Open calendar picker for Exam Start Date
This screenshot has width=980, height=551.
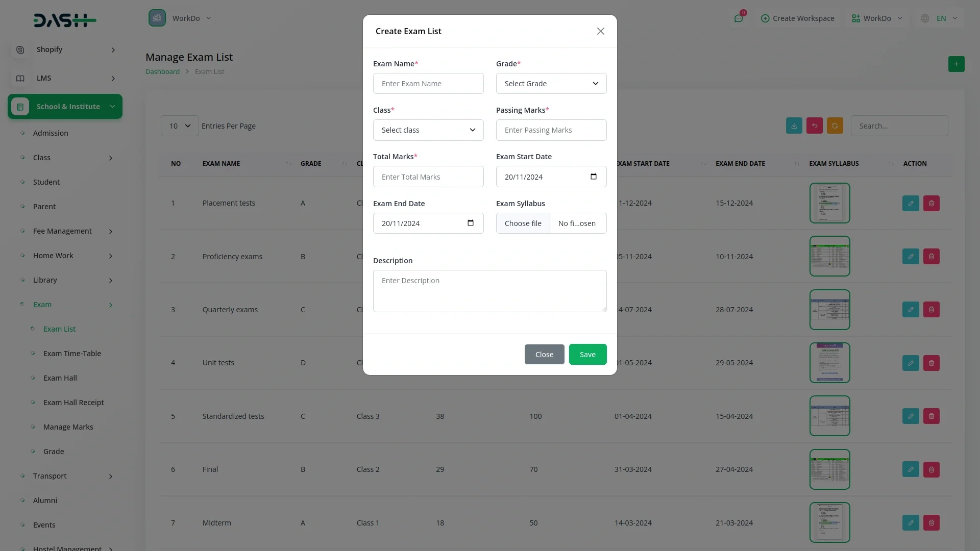[593, 177]
